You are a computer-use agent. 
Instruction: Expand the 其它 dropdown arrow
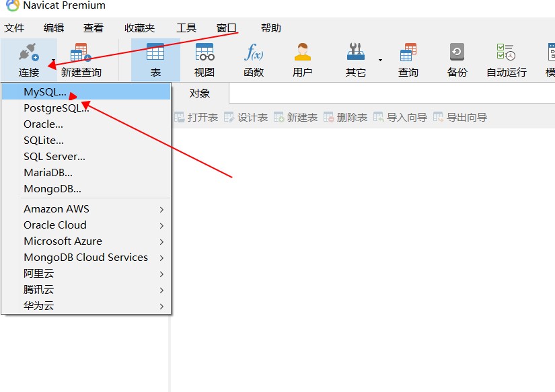[x=381, y=60]
